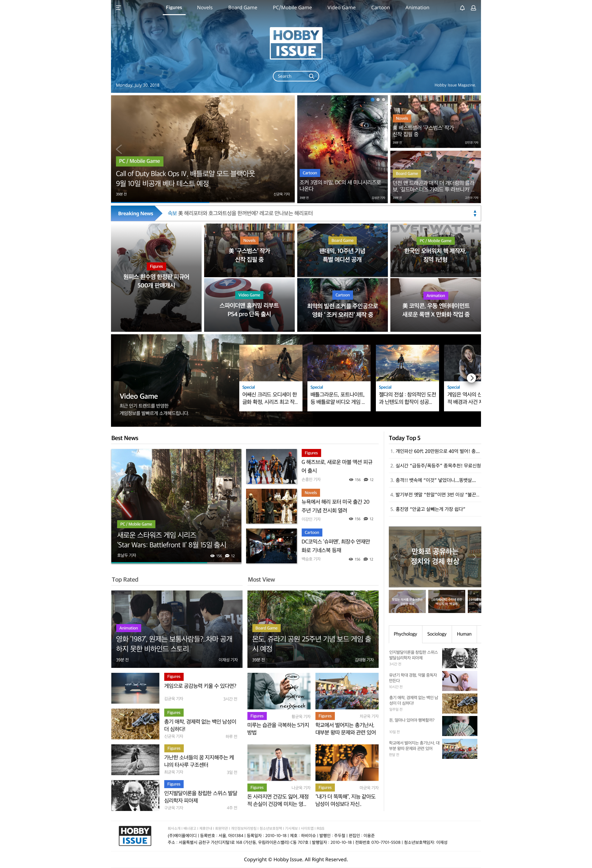
Task: Show previous slide in political cartoon banner
Action: (395, 557)
